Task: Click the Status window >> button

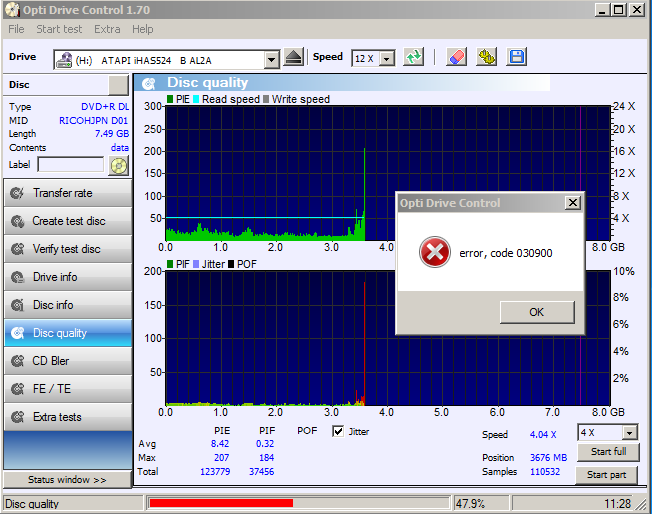Action: pos(67,479)
